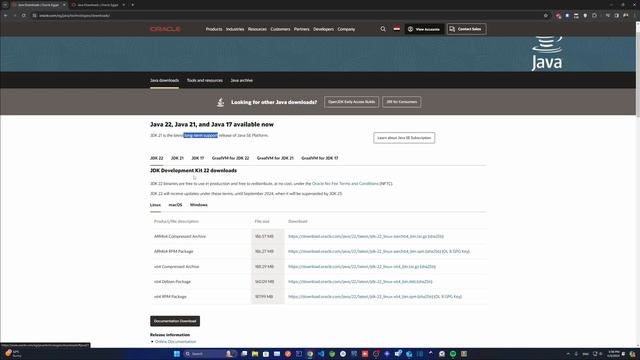The height and width of the screenshot is (360, 640).
Task: Open the Customers menu
Action: click(280, 29)
